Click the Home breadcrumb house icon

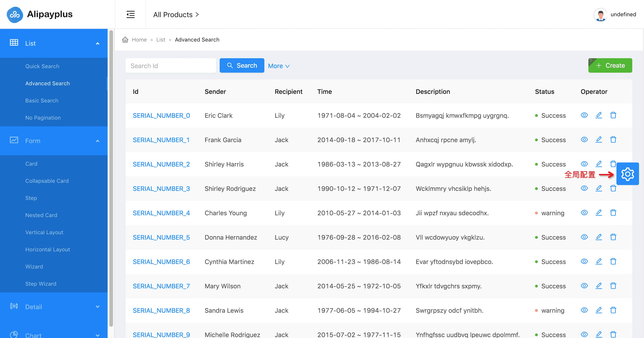tap(125, 40)
